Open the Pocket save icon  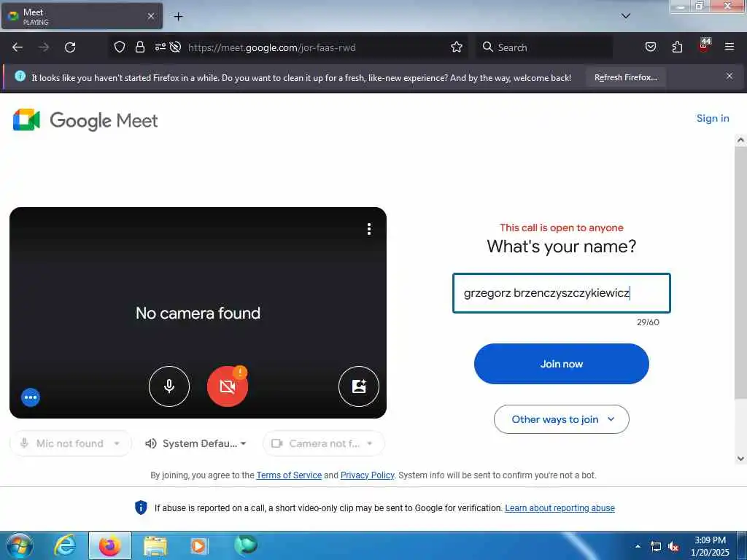pyautogui.click(x=650, y=47)
